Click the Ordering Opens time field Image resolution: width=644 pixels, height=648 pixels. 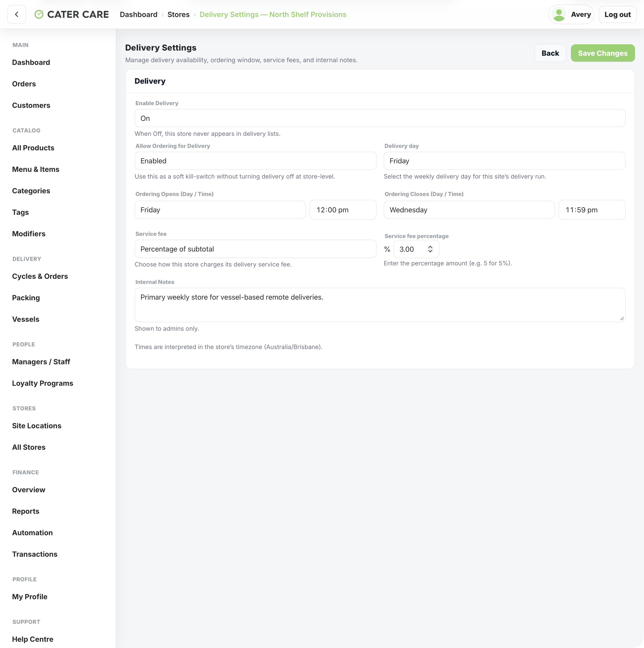[x=343, y=210]
